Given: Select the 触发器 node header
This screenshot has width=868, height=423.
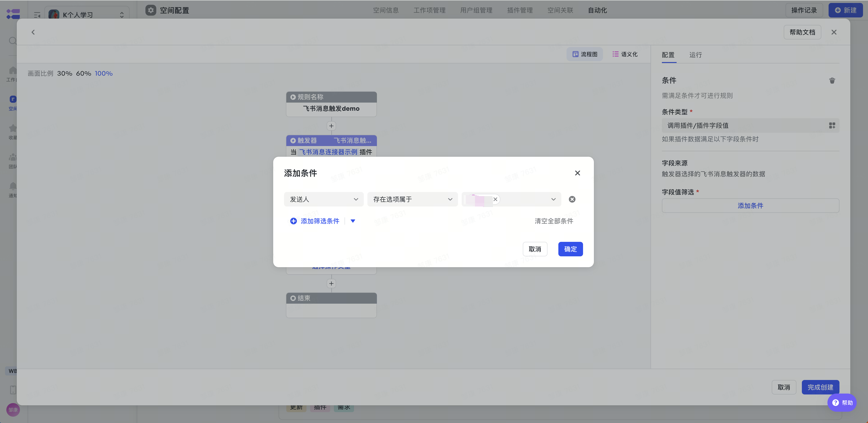Looking at the screenshot, I should click(331, 140).
